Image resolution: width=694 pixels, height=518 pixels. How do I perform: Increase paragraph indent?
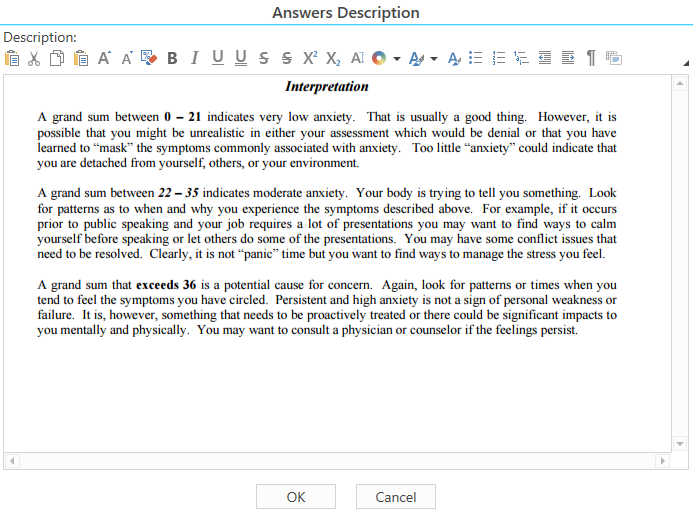(568, 58)
